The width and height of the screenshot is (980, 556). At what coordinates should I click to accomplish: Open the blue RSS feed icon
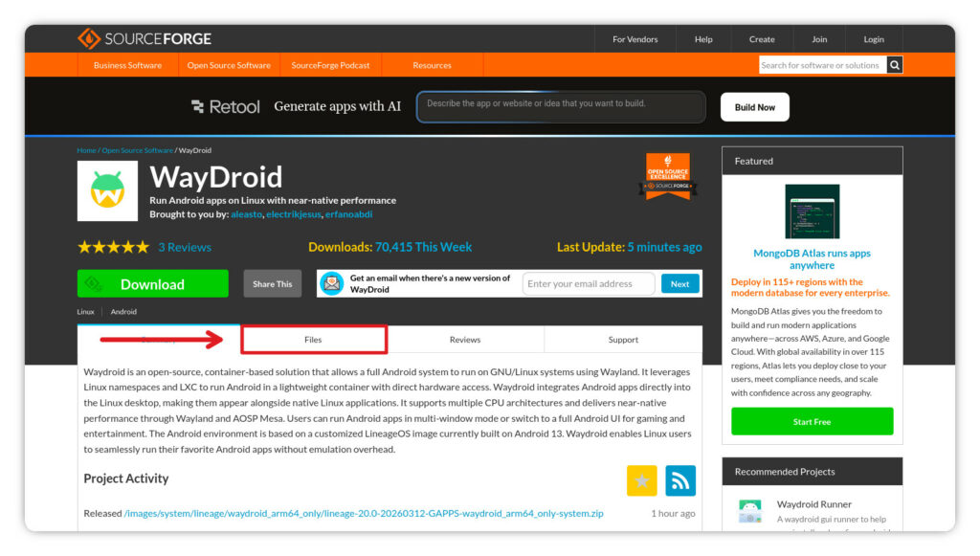pos(680,480)
